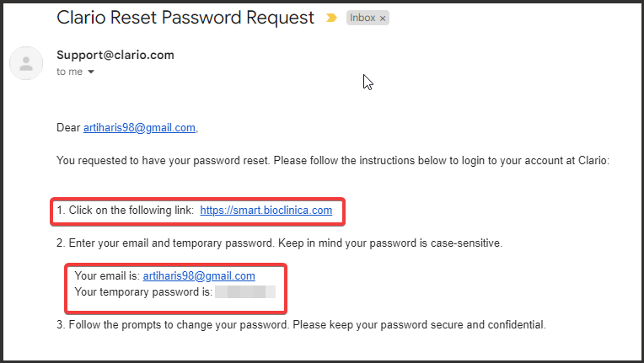Click the "to me" recipient text
The height and width of the screenshot is (363, 644).
(70, 72)
